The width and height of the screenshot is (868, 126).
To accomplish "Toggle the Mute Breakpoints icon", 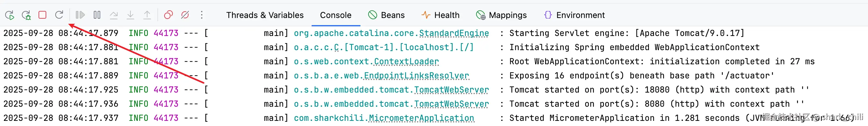I will coord(185,15).
